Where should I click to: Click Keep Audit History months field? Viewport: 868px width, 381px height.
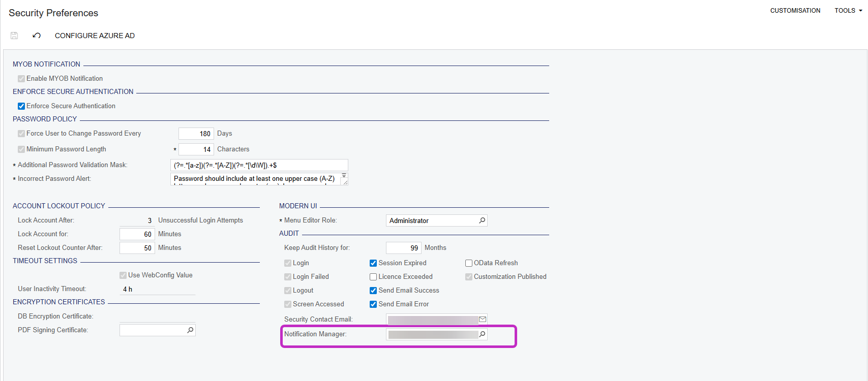click(x=403, y=248)
